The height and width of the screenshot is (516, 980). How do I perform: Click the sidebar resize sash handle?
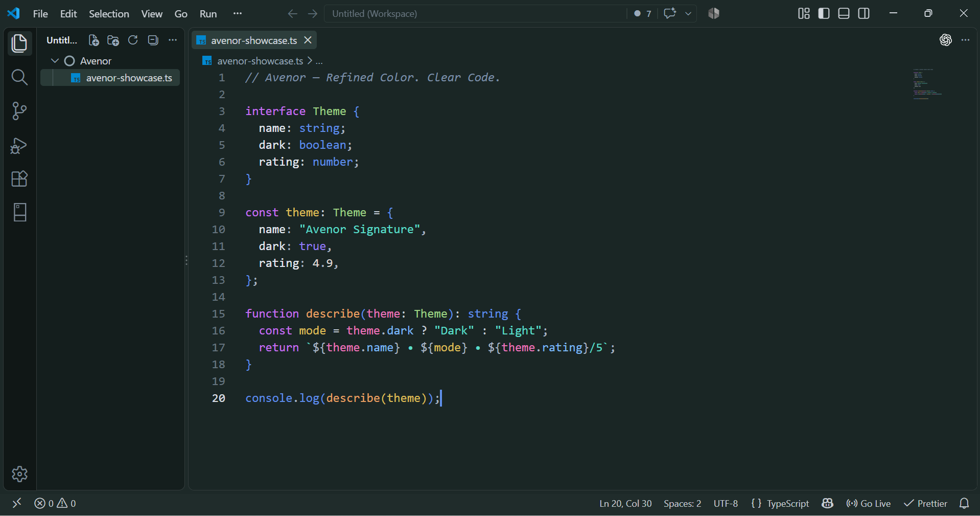click(186, 260)
